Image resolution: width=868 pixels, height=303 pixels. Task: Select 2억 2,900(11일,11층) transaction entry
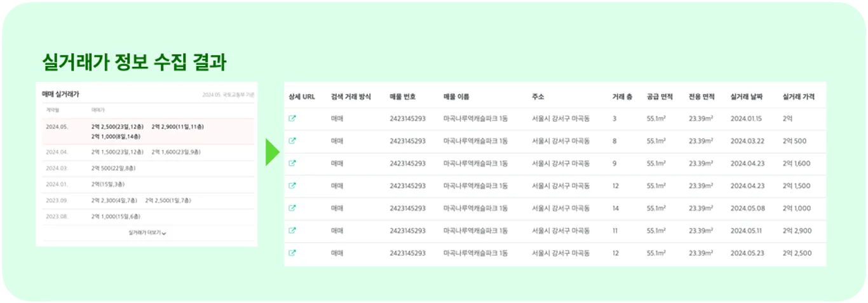pos(177,127)
